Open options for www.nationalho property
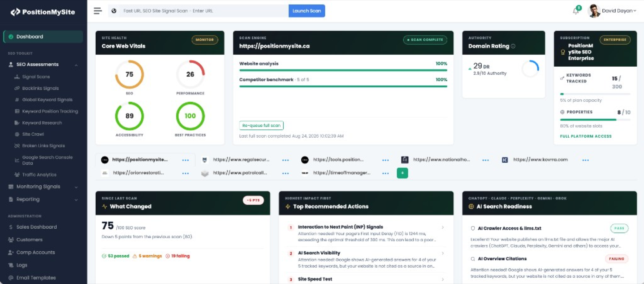Image resolution: width=644 pixels, height=284 pixels. (486, 160)
